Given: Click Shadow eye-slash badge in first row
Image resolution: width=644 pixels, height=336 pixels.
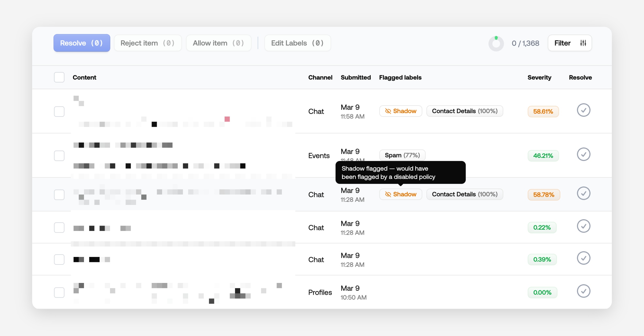Looking at the screenshot, I should tap(400, 111).
